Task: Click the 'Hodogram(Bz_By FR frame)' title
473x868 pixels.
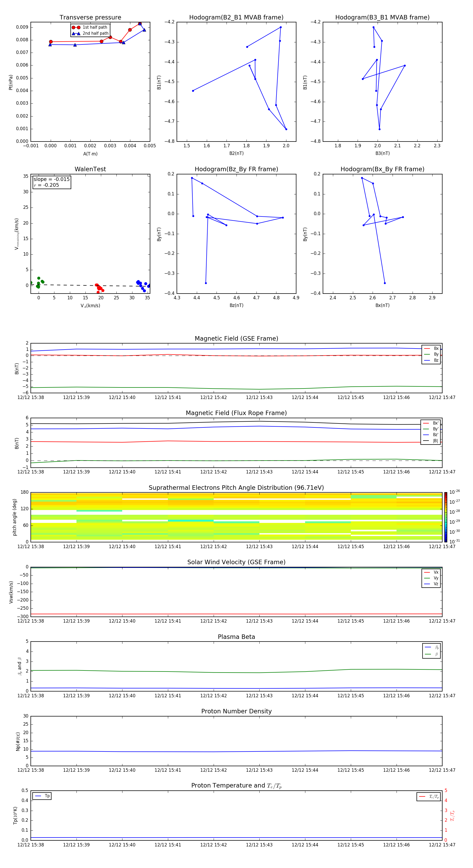Action: pyautogui.click(x=236, y=169)
